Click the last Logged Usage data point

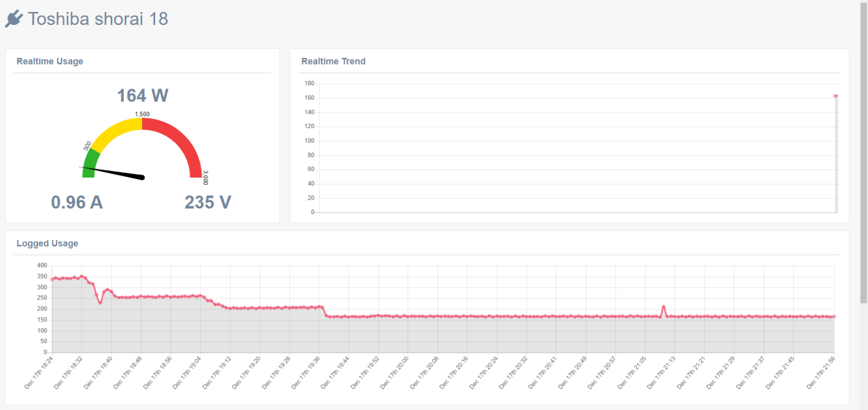[x=834, y=317]
